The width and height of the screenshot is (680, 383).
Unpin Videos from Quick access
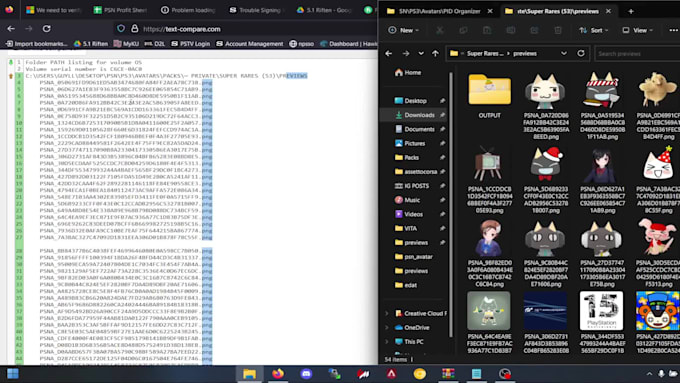pos(442,214)
